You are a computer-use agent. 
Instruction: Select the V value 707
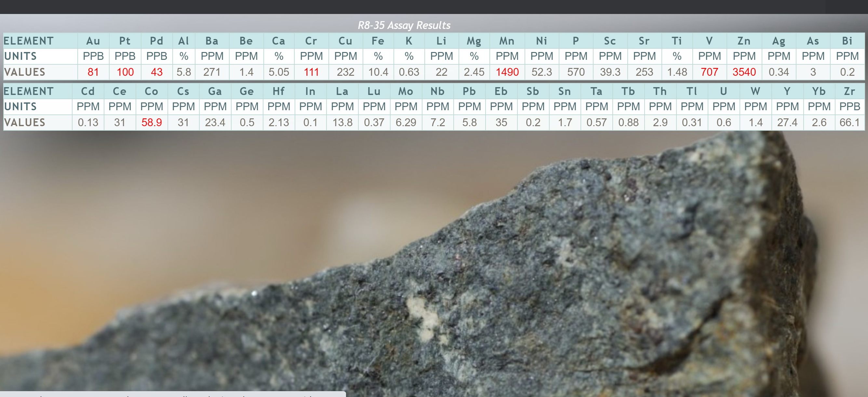click(709, 72)
